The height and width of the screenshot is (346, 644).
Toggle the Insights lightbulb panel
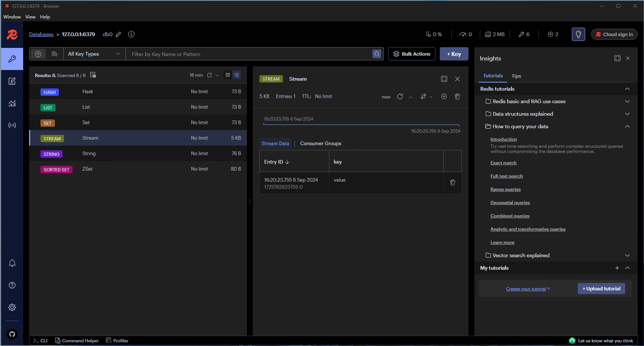[x=578, y=34]
